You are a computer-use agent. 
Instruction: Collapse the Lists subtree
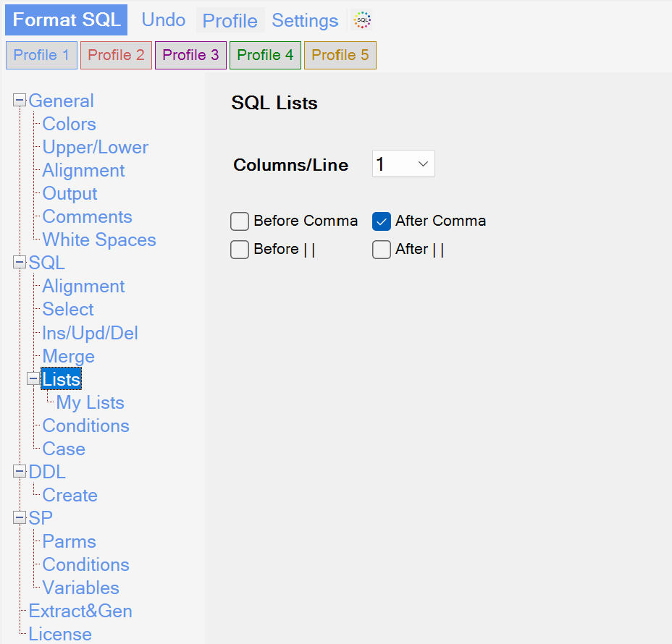tap(33, 378)
